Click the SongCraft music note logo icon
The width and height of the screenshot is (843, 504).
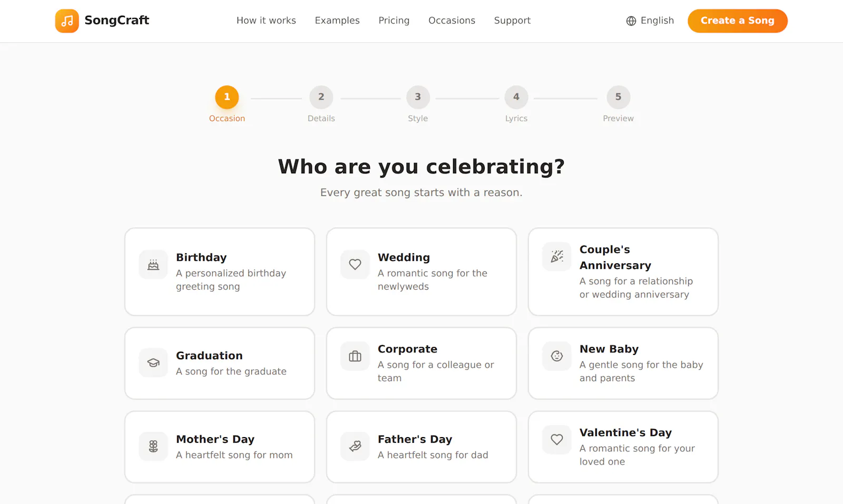click(x=67, y=21)
